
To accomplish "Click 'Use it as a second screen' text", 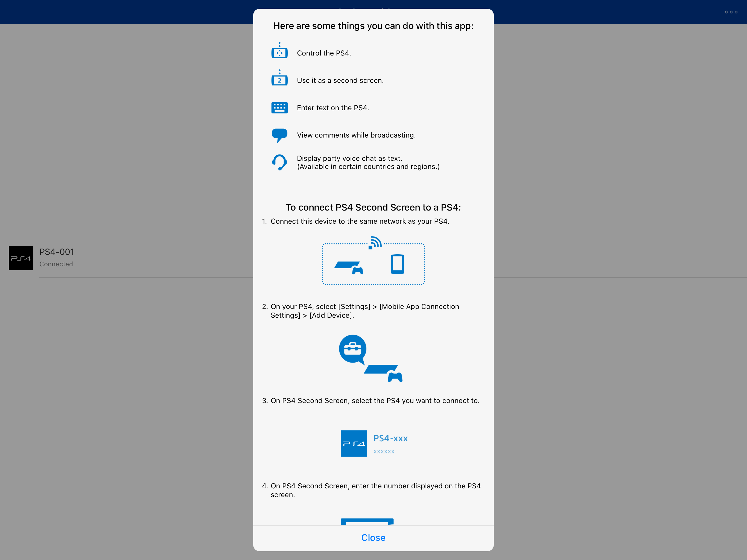I will pyautogui.click(x=340, y=80).
